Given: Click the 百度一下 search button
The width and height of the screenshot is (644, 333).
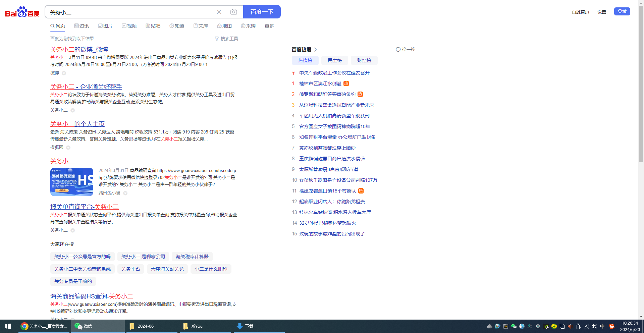Looking at the screenshot, I should pyautogui.click(x=262, y=12).
